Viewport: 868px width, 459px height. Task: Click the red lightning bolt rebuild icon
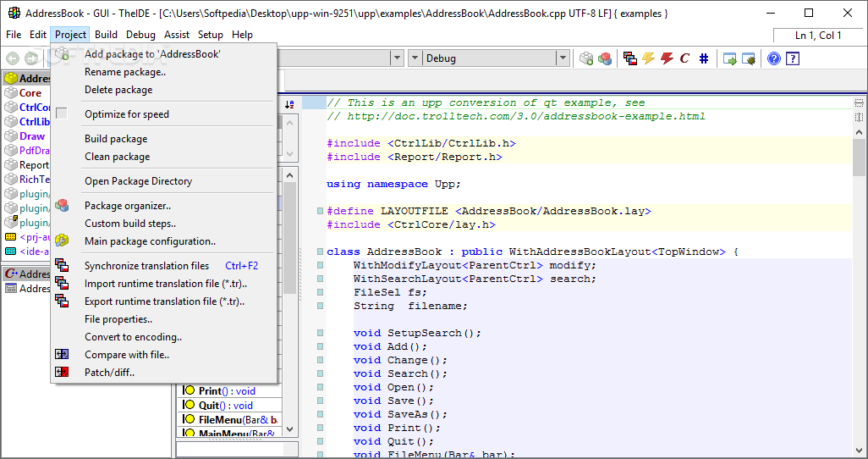pos(667,58)
